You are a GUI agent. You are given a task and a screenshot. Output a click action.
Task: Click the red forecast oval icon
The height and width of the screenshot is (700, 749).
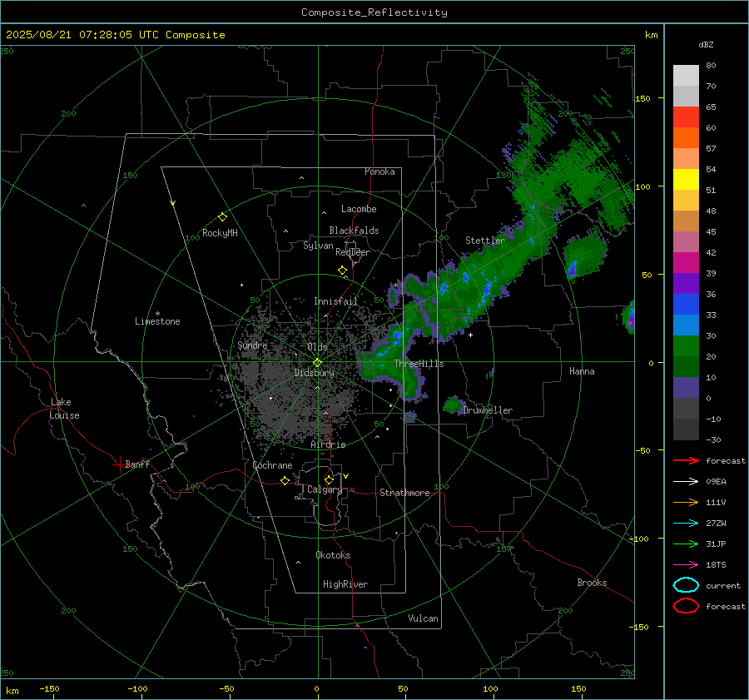(686, 606)
